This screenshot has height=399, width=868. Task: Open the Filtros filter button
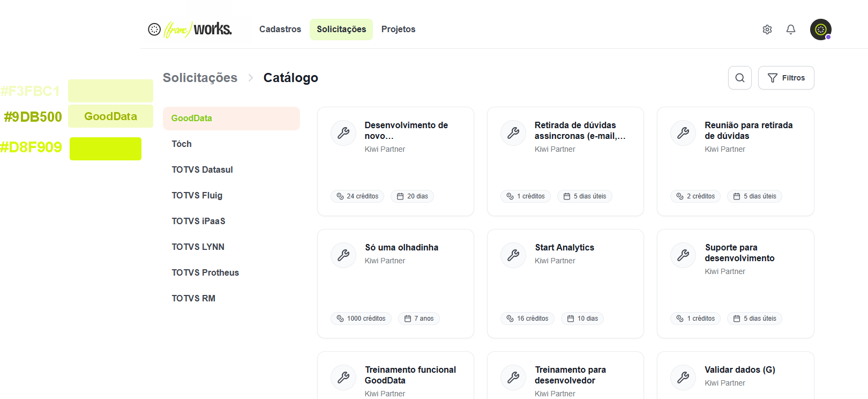(x=786, y=78)
